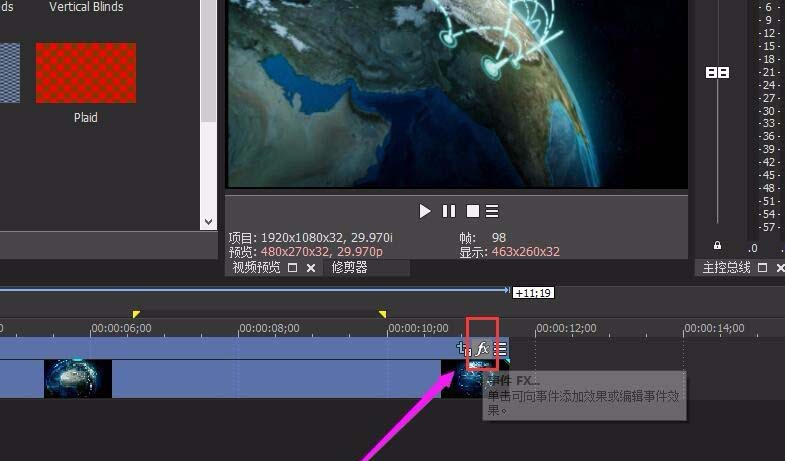785x461 pixels.
Task: Click the first earth thumbnail in the timeline clip
Action: pos(78,379)
